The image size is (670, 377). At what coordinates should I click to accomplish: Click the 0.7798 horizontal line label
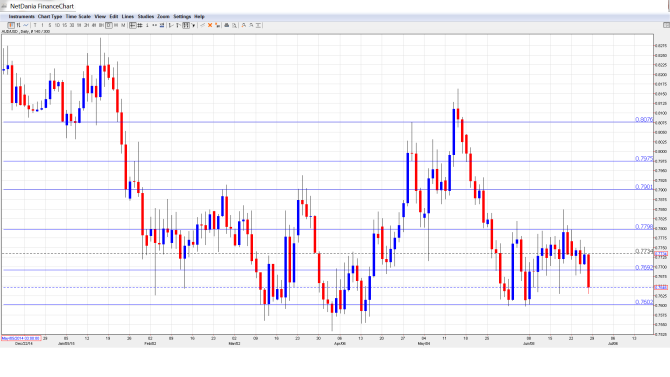tap(644, 227)
